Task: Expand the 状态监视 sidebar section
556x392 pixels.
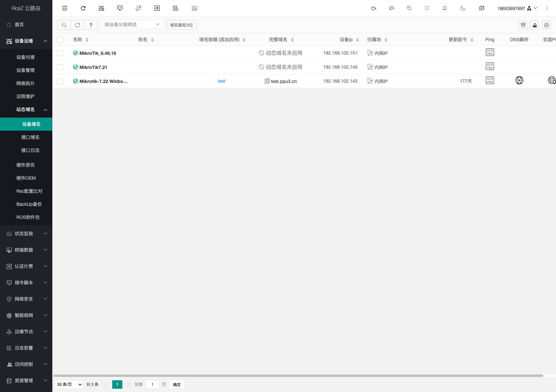Action: point(26,234)
